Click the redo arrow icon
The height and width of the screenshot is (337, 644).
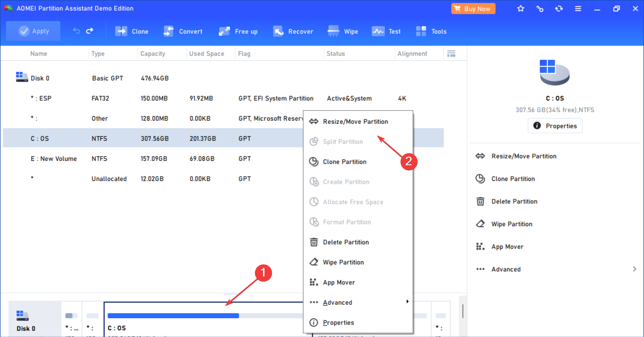90,31
